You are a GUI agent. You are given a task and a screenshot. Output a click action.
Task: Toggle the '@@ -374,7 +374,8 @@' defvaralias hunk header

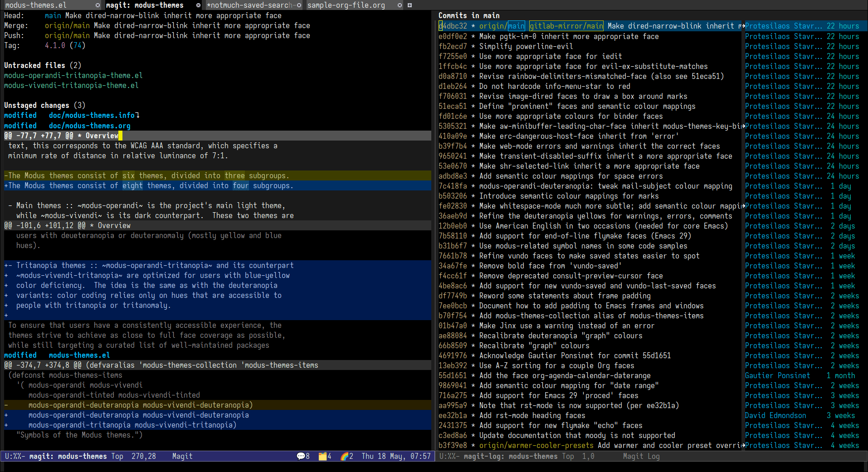[218, 365]
